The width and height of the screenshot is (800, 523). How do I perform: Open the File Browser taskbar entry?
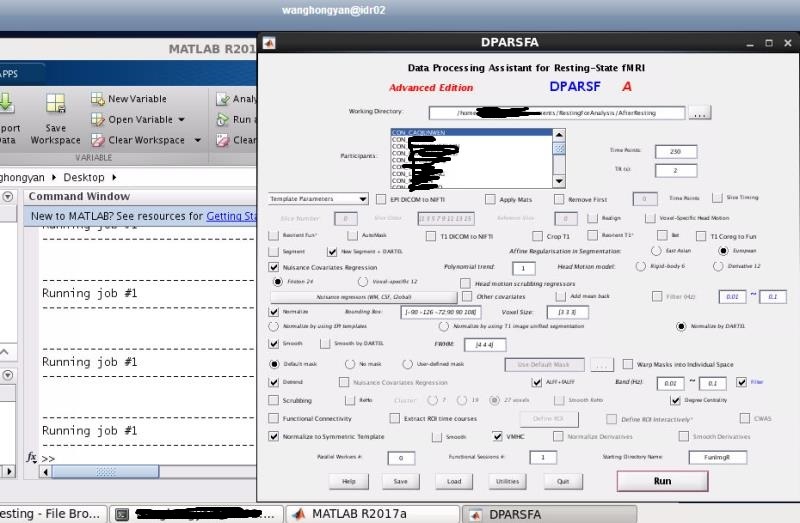pos(53,514)
